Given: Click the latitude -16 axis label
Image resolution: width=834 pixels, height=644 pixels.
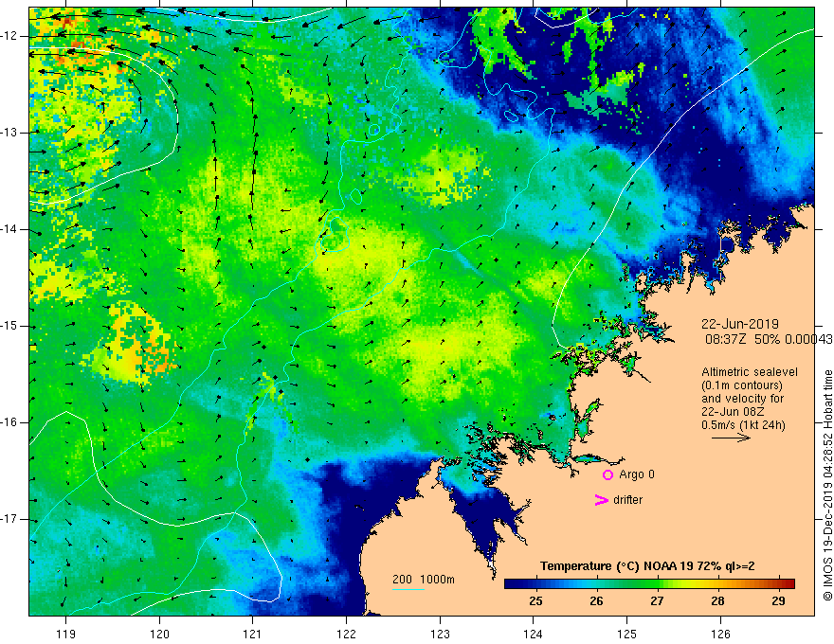Looking at the screenshot, I should coord(9,422).
